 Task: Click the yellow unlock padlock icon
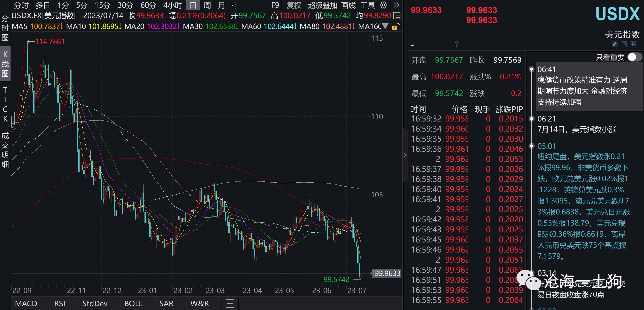395,27
